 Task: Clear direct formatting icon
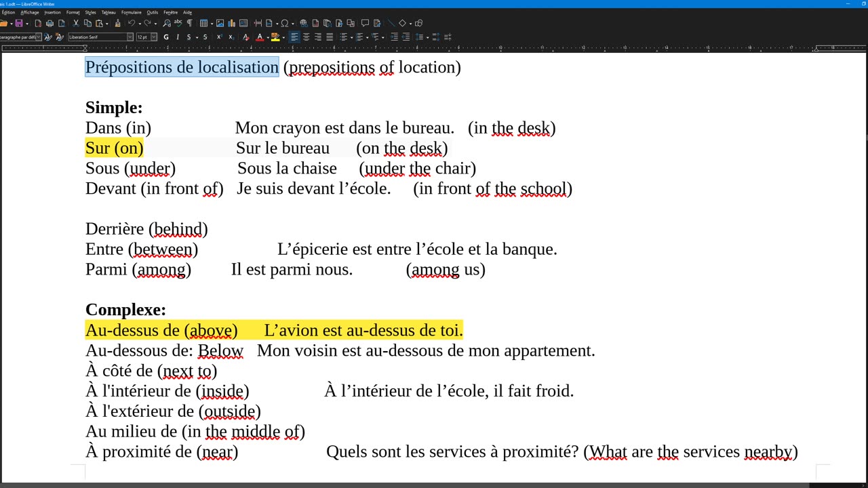point(246,37)
